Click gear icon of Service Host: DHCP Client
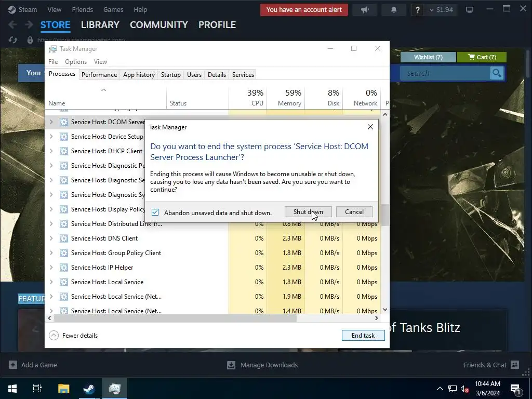Viewport: 532px width, 399px height. pyautogui.click(x=64, y=151)
